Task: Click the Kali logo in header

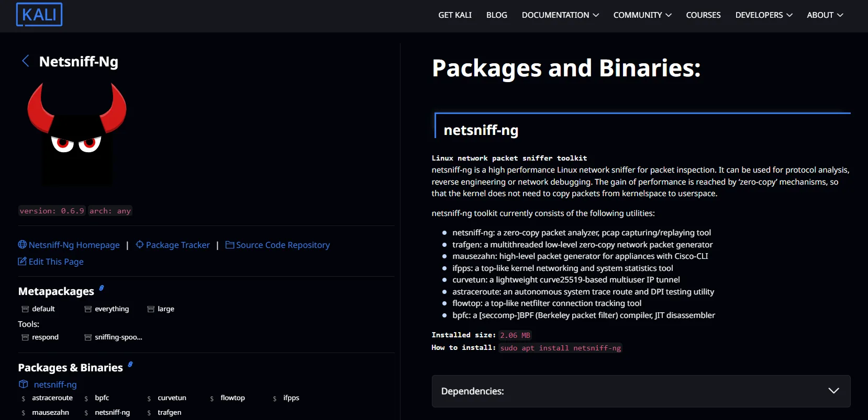Action: tap(39, 15)
